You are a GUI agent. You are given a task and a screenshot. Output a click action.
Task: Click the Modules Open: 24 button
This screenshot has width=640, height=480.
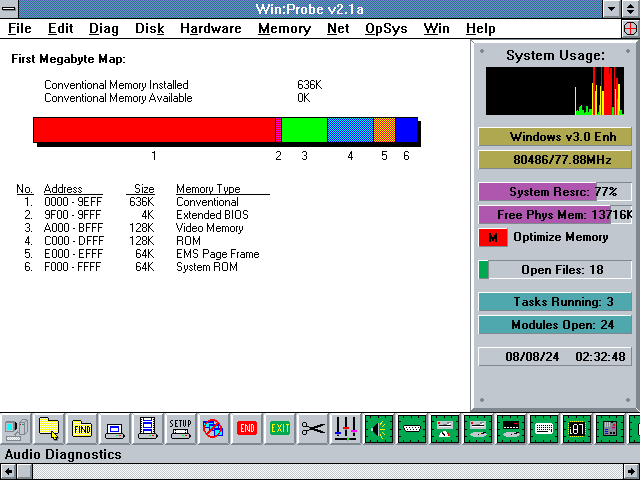coord(555,325)
